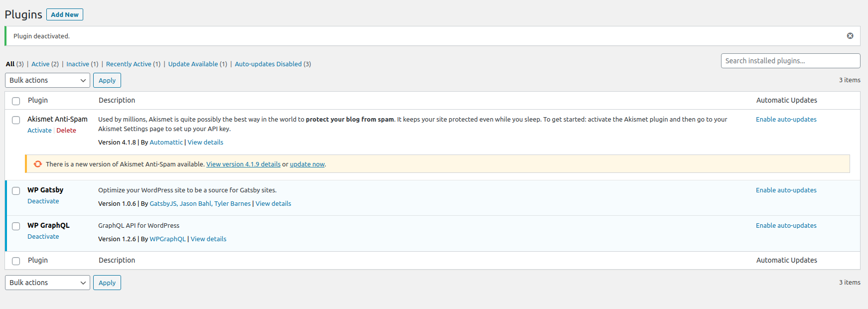Tick the WP GraphQL checkbox
The image size is (868, 309).
coord(16,226)
